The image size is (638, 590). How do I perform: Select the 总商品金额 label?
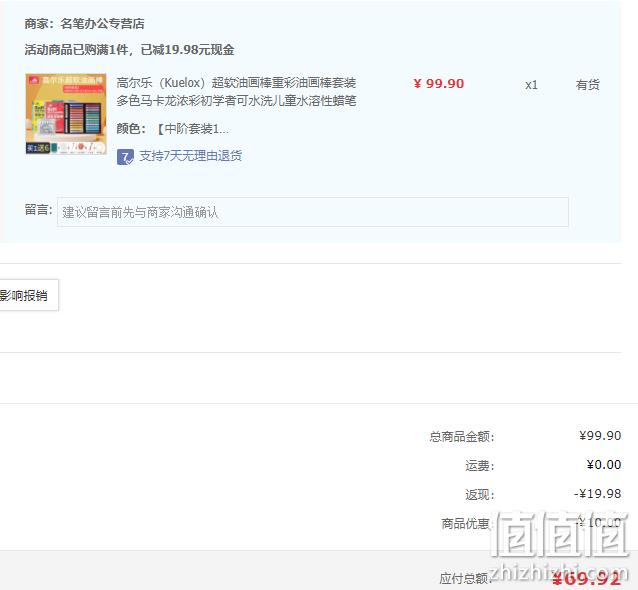click(x=462, y=437)
